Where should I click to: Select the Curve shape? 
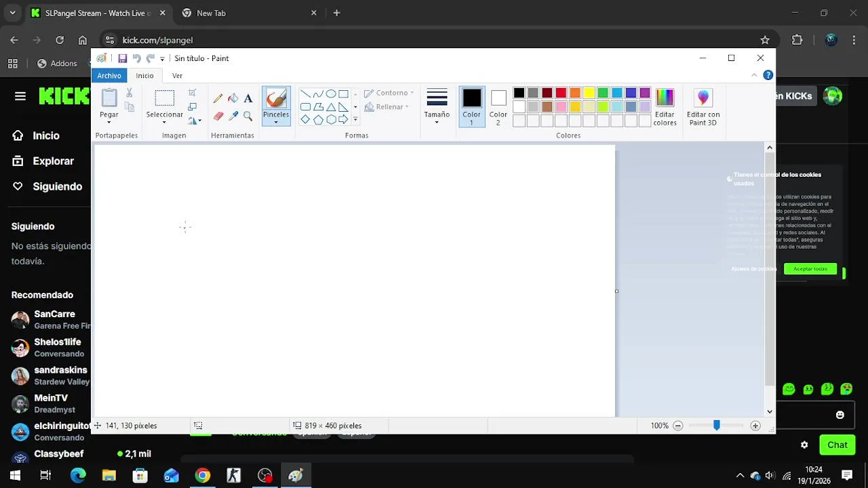coord(318,94)
